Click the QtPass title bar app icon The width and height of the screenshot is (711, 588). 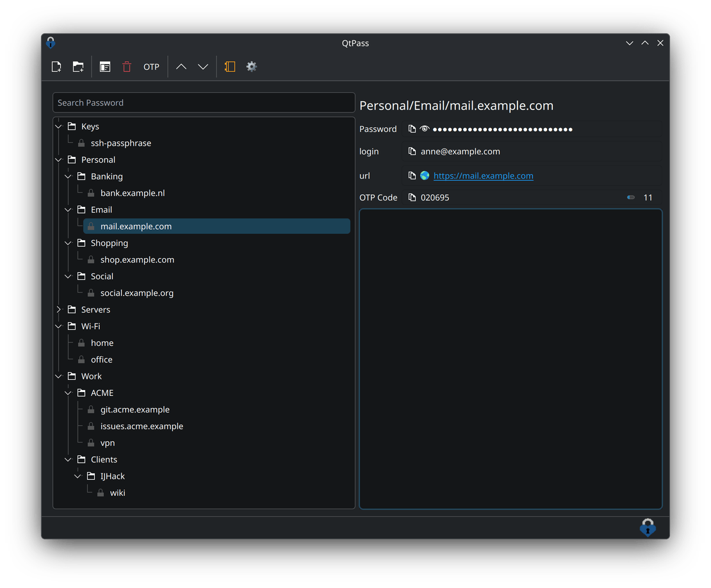51,43
